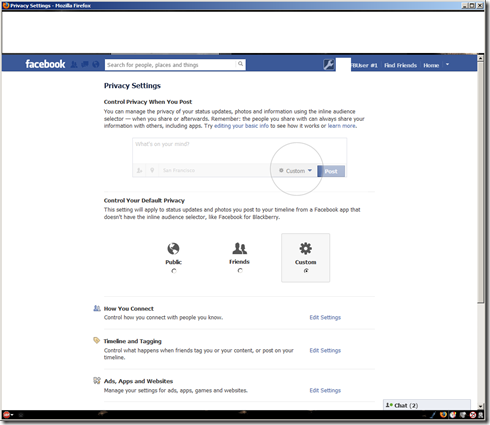Focus the 'What's on your mind?' text box
The width and height of the screenshot is (490, 425).
[239, 151]
